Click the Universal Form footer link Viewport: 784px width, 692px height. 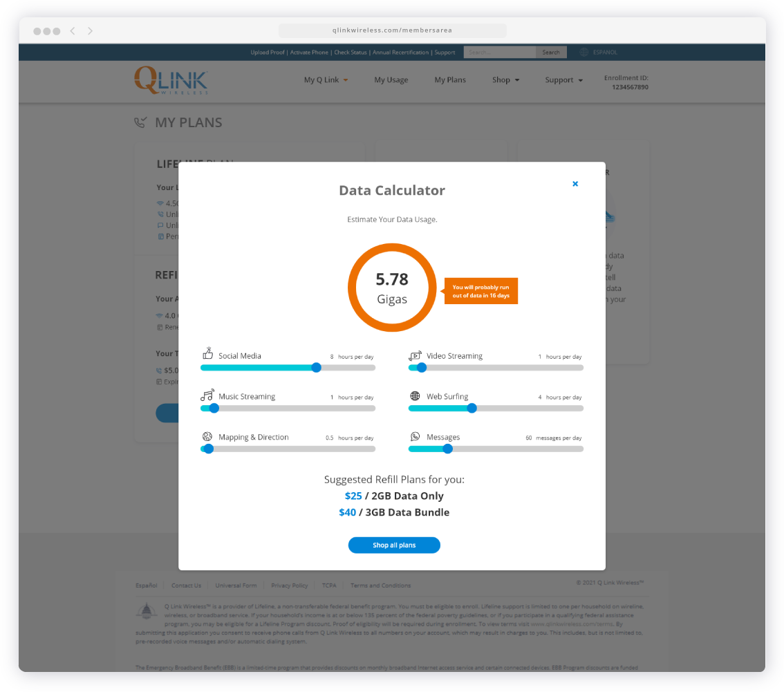(236, 586)
